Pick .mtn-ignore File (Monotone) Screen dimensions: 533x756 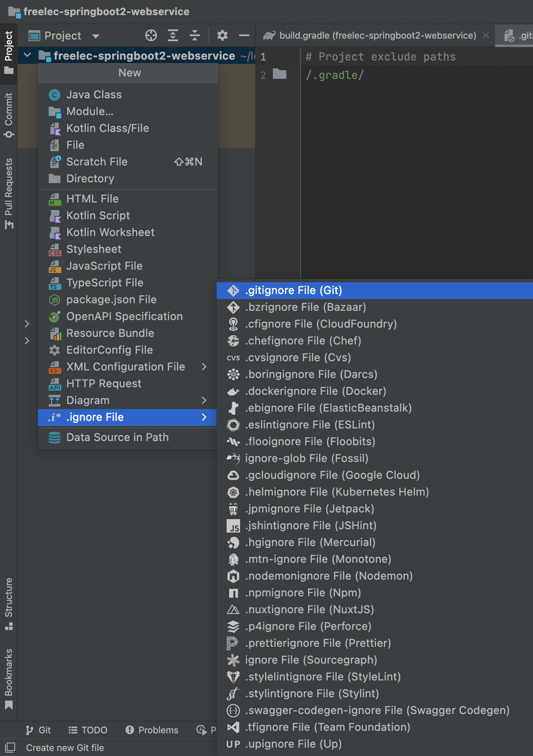pos(375,559)
